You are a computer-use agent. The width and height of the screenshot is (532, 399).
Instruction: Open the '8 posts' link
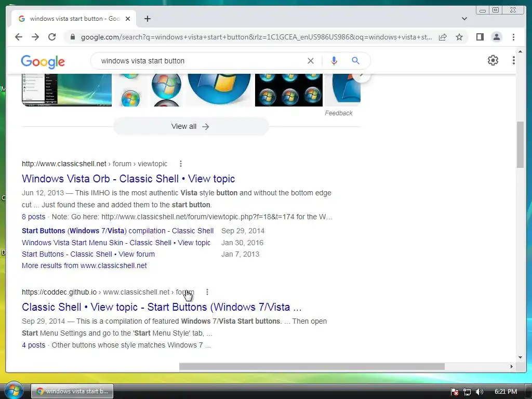34,217
